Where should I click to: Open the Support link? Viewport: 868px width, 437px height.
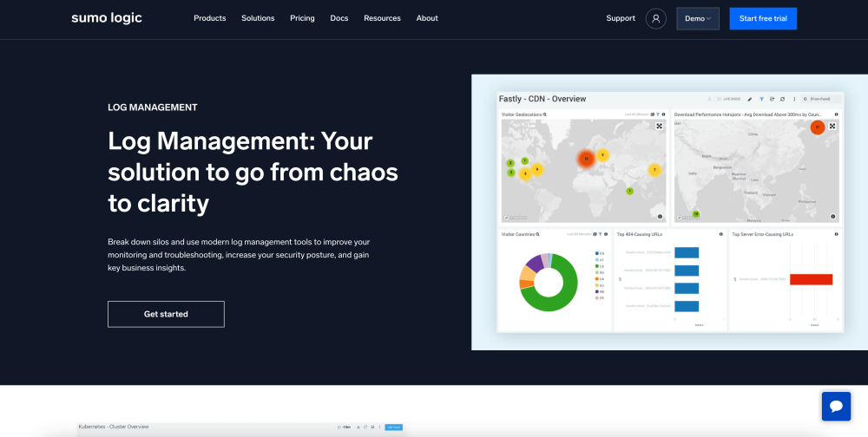[x=621, y=18]
